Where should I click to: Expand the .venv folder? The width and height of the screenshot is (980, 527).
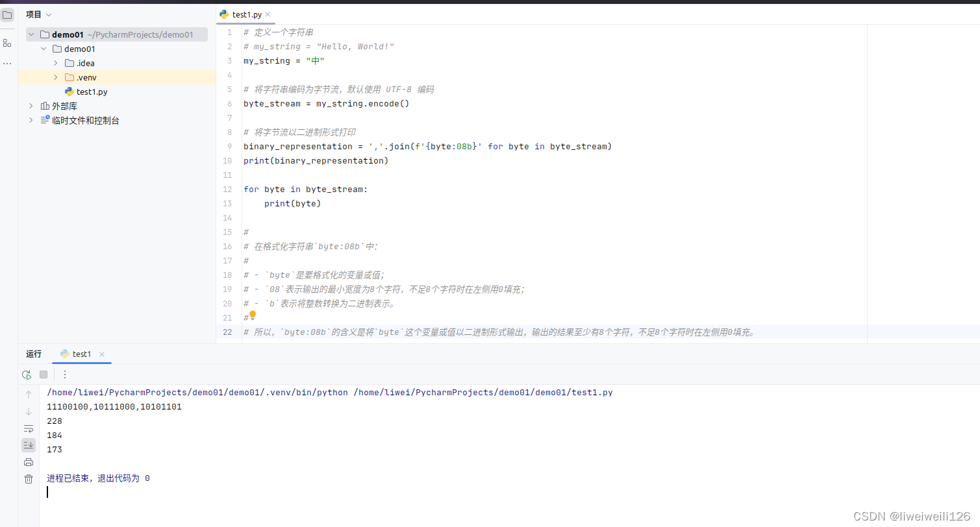[x=56, y=77]
